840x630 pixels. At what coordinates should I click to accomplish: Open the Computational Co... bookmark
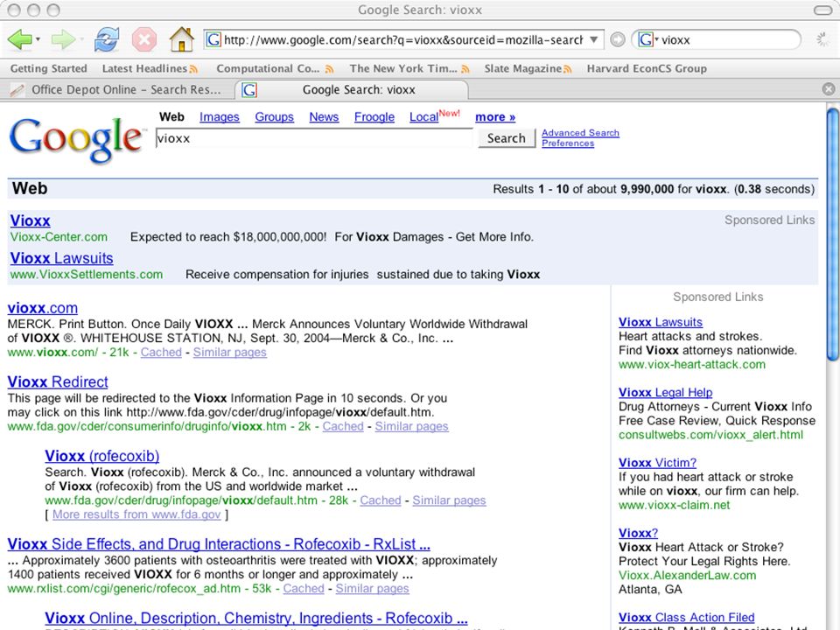[268, 68]
